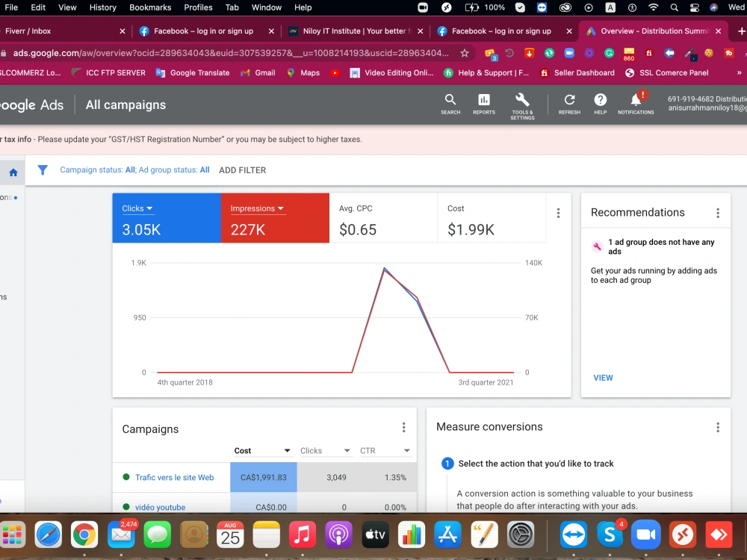The height and width of the screenshot is (560, 747).
Task: Expand the bookmarks bar overflow chevron
Action: (x=739, y=73)
